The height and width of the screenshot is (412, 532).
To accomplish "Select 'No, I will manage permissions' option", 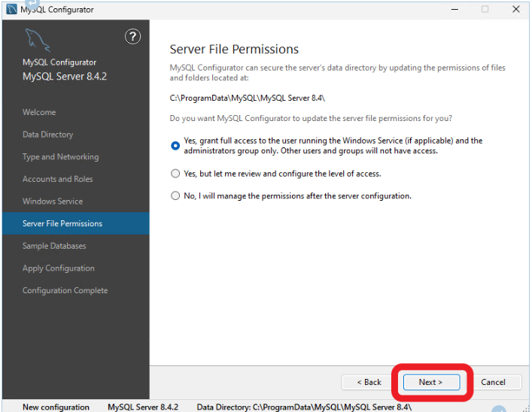I will [175, 196].
